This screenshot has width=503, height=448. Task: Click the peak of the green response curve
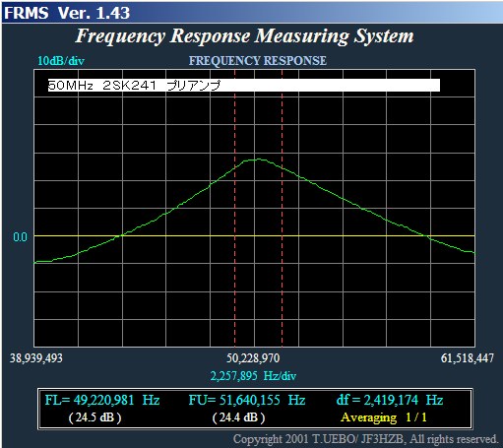[259, 160]
